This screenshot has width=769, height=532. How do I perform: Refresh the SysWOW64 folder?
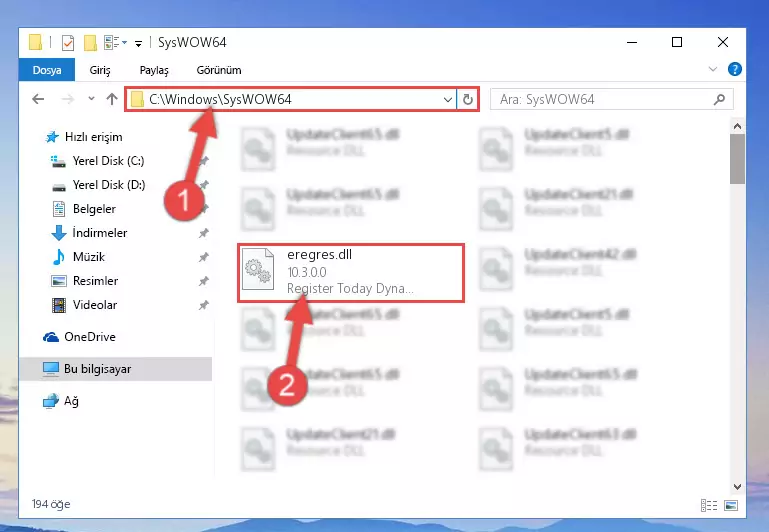[468, 100]
